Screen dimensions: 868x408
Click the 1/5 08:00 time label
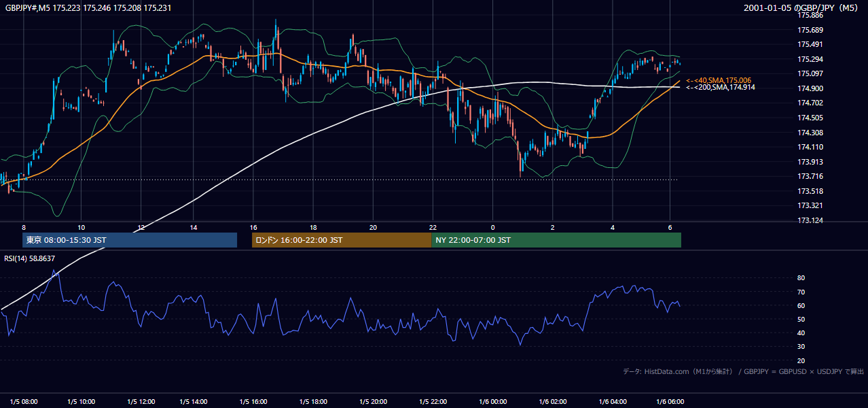point(24,401)
